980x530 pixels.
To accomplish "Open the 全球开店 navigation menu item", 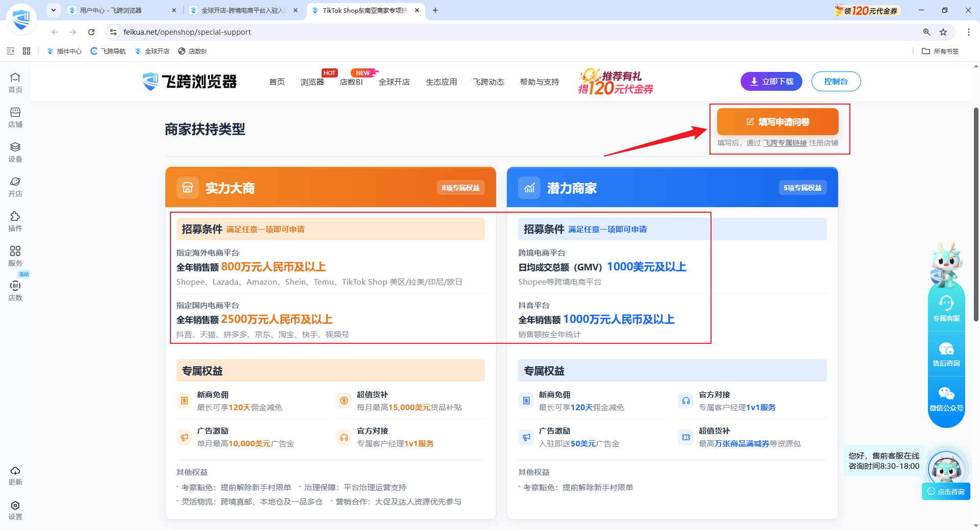I will [394, 82].
